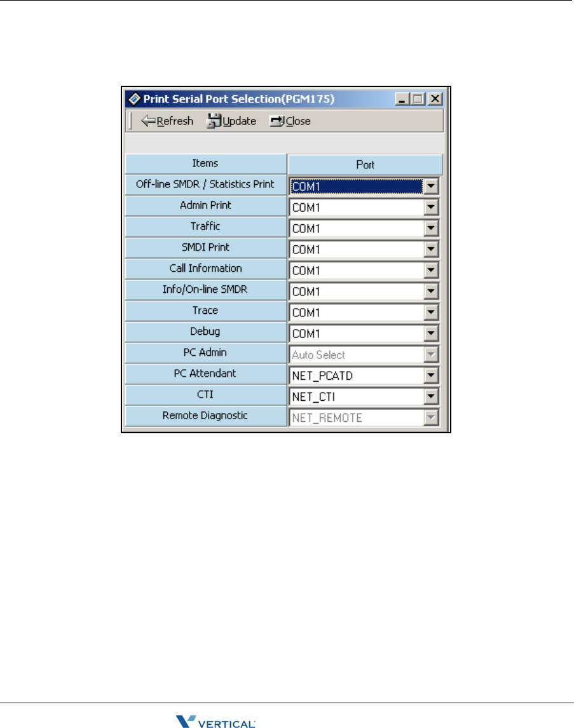Click the PC Attendant row label
This screenshot has width=574, height=728.
pos(206,374)
